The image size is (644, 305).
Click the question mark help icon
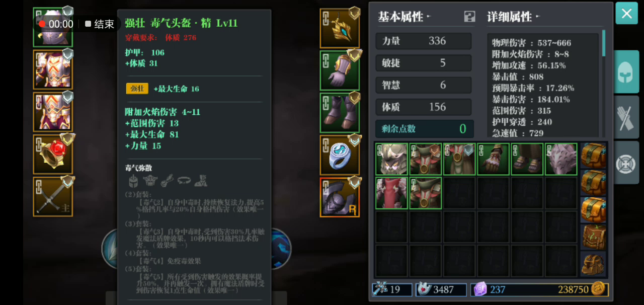(469, 17)
